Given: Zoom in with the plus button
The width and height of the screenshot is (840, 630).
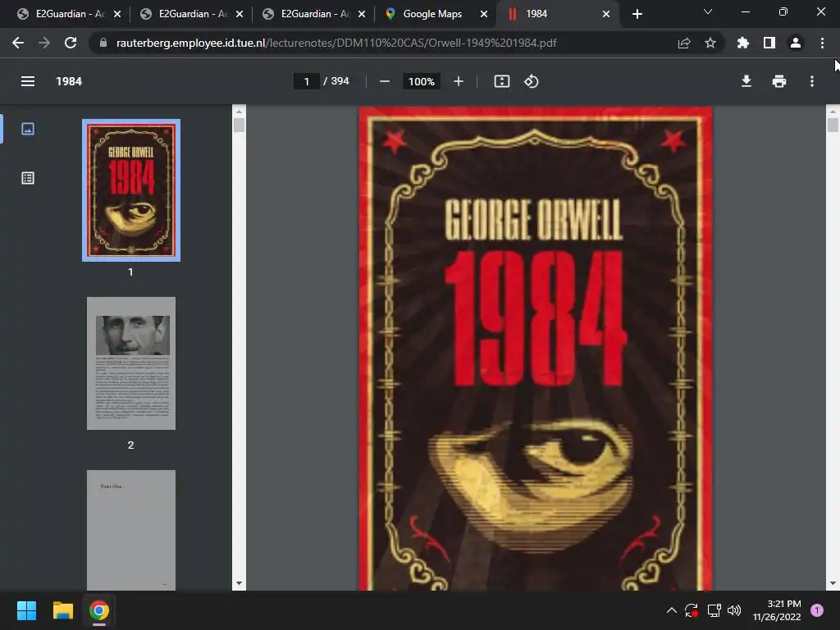Looking at the screenshot, I should pos(459,81).
